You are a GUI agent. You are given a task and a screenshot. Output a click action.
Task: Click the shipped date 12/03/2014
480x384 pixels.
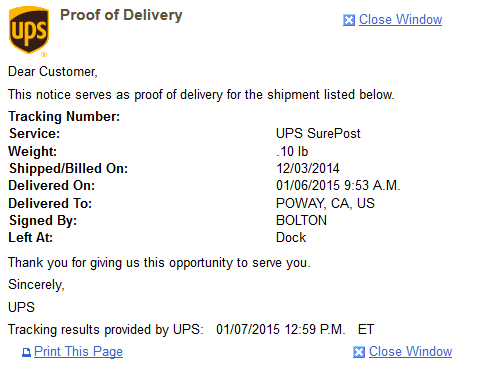coord(308,168)
